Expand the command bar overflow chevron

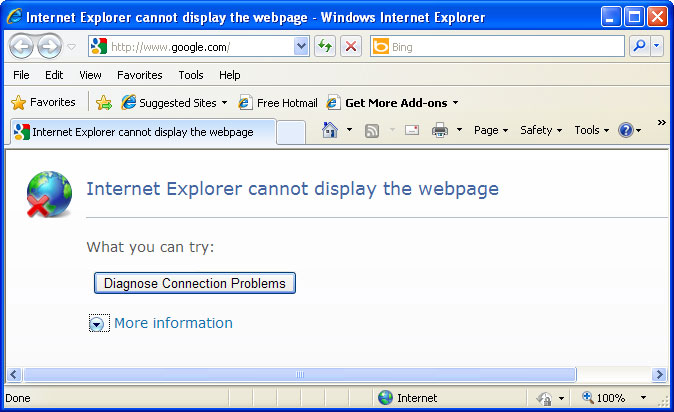tap(662, 123)
